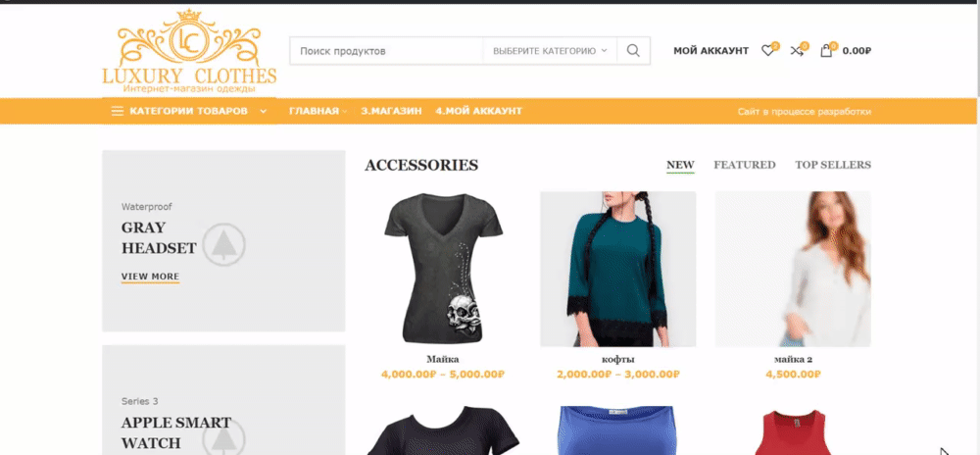980x455 pixels.
Task: Open the 4.Мой аккаунт menu item
Action: coord(479,111)
